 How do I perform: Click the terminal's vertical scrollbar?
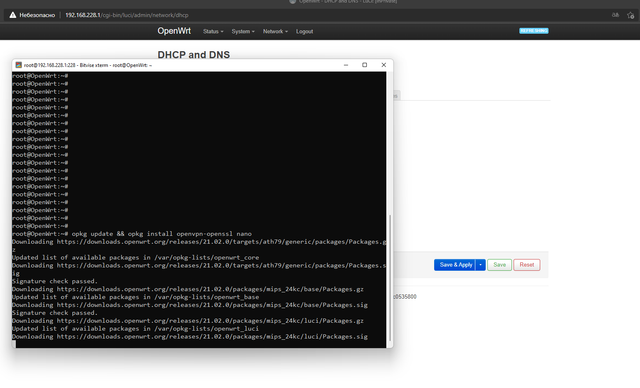click(390, 277)
